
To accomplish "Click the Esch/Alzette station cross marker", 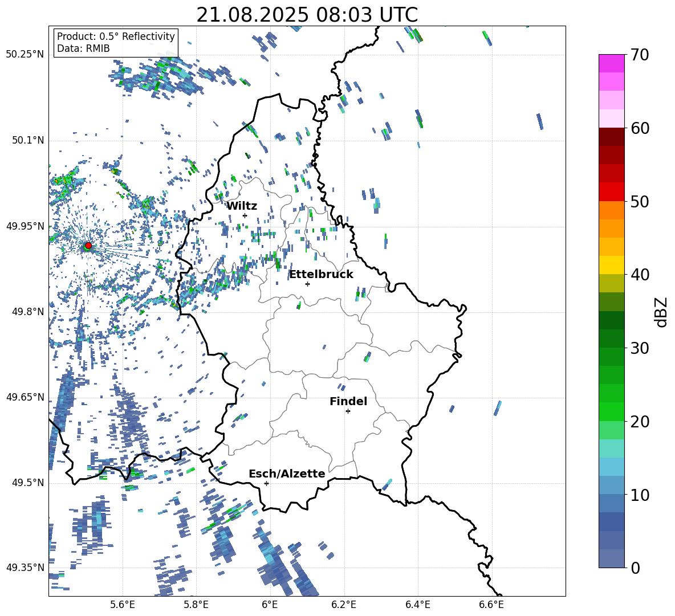I will click(266, 483).
